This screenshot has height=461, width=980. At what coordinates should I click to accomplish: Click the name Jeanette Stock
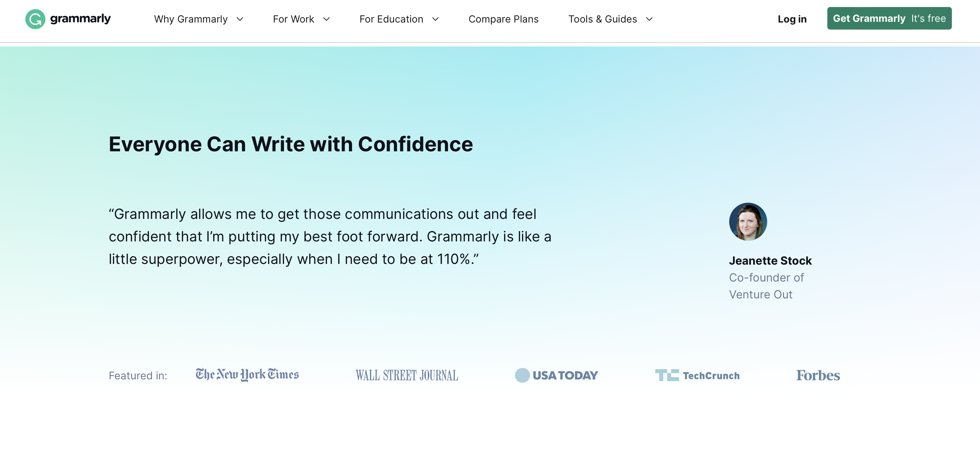click(x=770, y=261)
